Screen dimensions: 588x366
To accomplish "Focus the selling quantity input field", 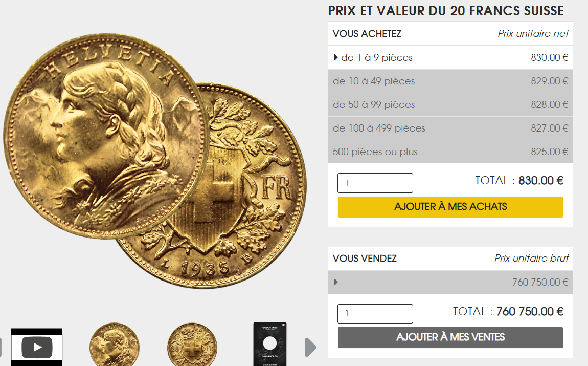I will [375, 313].
